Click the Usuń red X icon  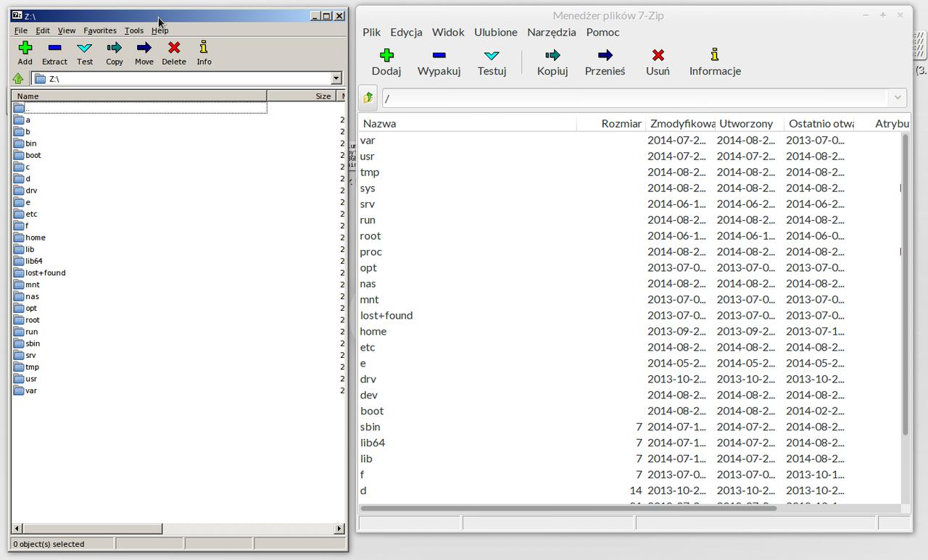pyautogui.click(x=658, y=56)
